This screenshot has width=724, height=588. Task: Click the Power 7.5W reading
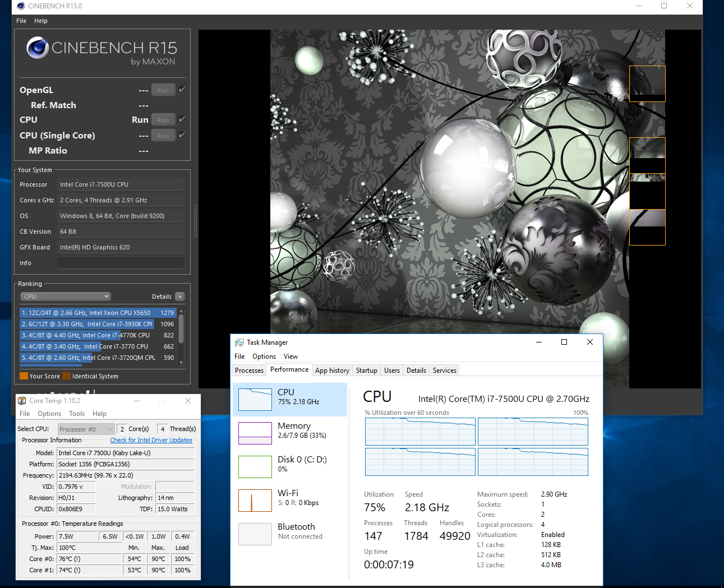(x=77, y=536)
